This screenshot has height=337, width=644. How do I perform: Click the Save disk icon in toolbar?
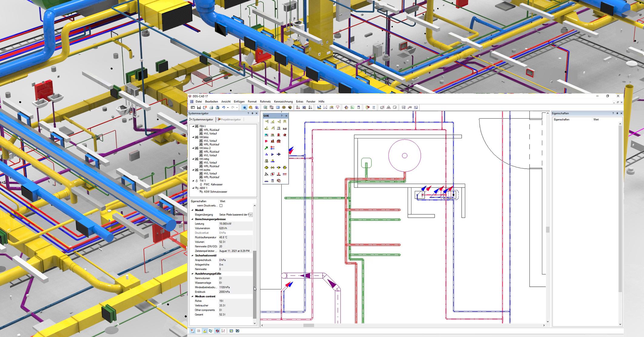point(199,107)
